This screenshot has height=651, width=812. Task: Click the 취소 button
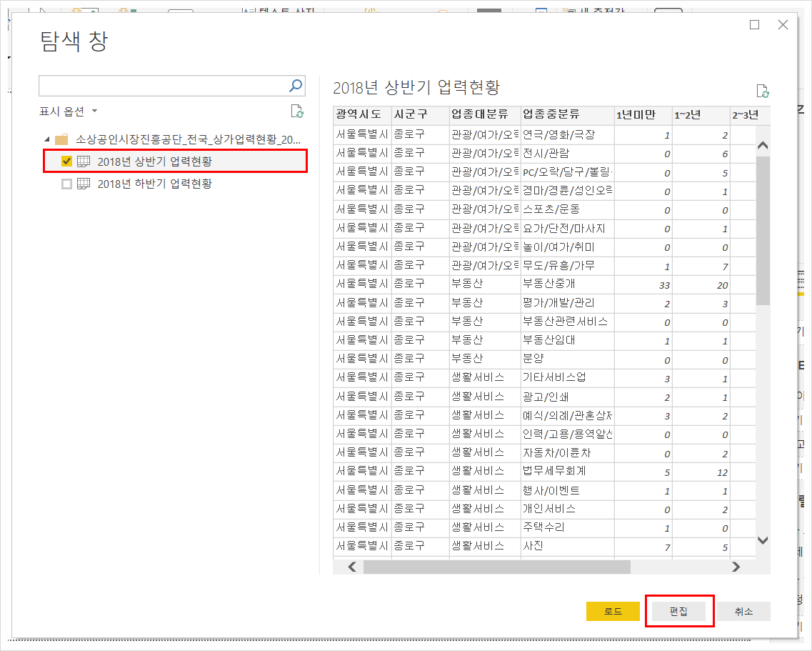743,611
